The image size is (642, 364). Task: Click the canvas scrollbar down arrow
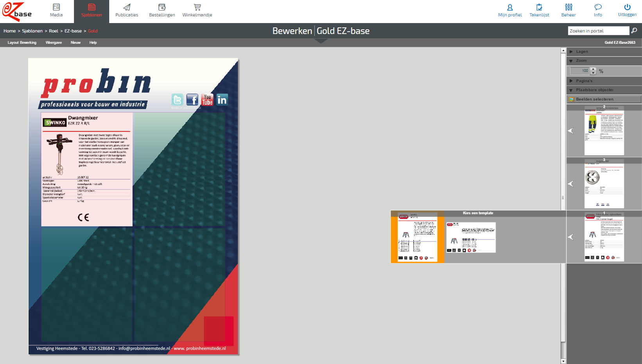[x=563, y=361]
